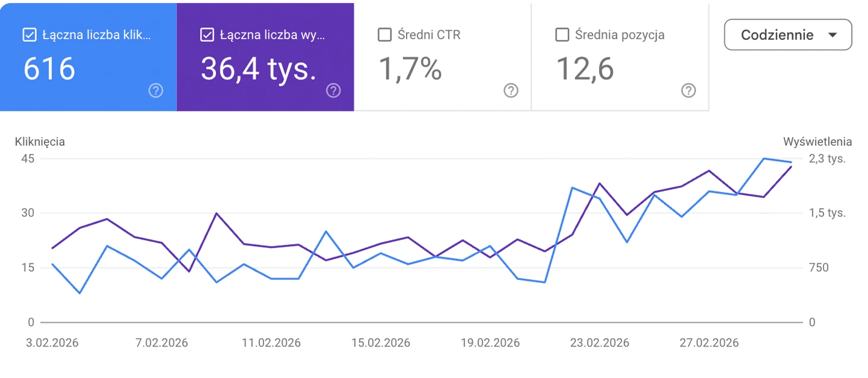868x378 pixels.
Task: Click the 27.02.2026 date axis label
Action: 709,343
